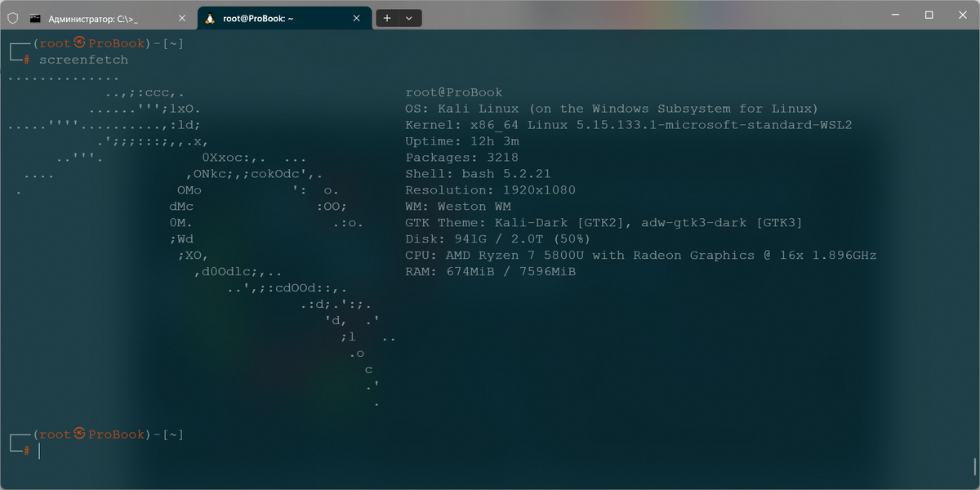Click the root@ProBook header above OS line

(454, 92)
